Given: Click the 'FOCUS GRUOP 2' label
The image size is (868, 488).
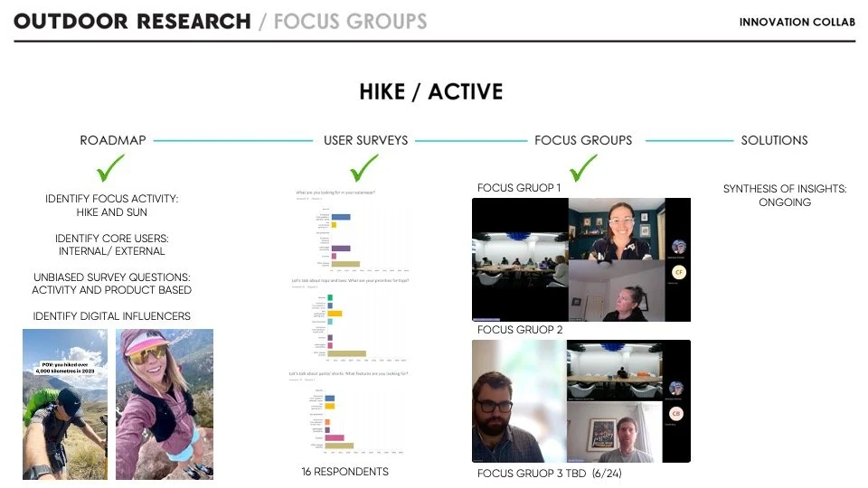Looking at the screenshot, I should click(520, 330).
